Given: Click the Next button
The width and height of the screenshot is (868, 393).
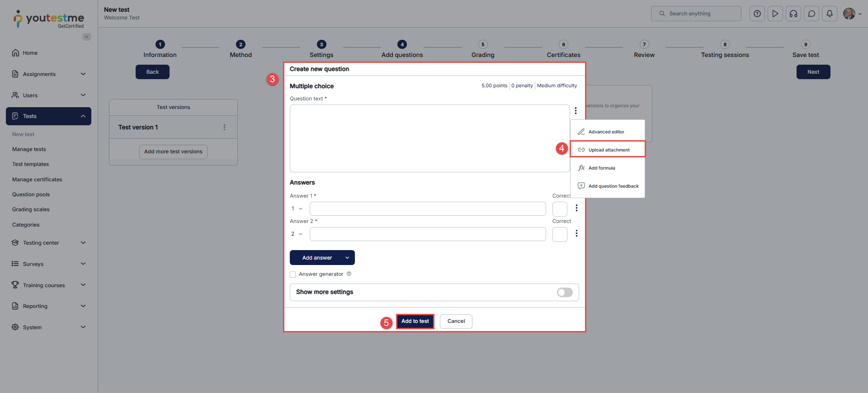Looking at the screenshot, I should pyautogui.click(x=813, y=72).
